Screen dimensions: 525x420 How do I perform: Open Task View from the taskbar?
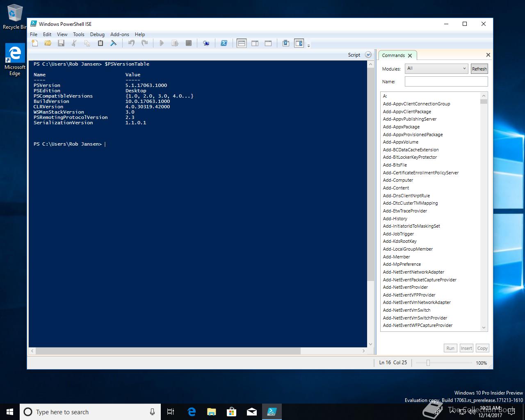[171, 412]
